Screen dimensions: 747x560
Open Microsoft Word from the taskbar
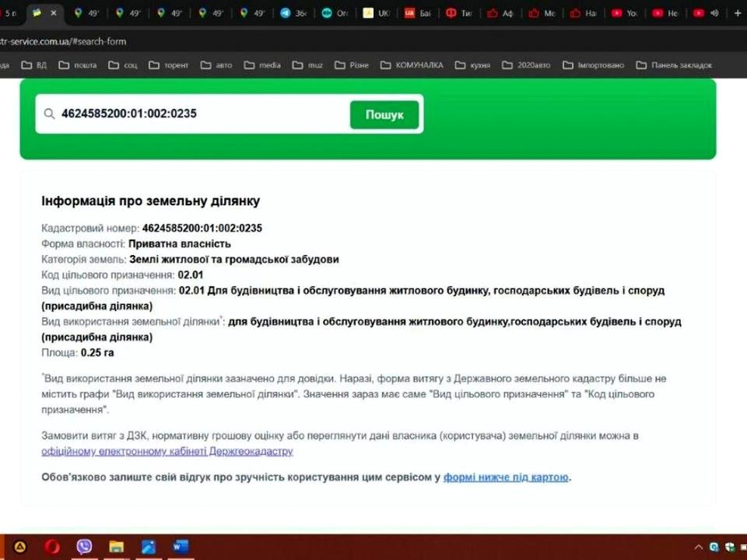[181, 547]
